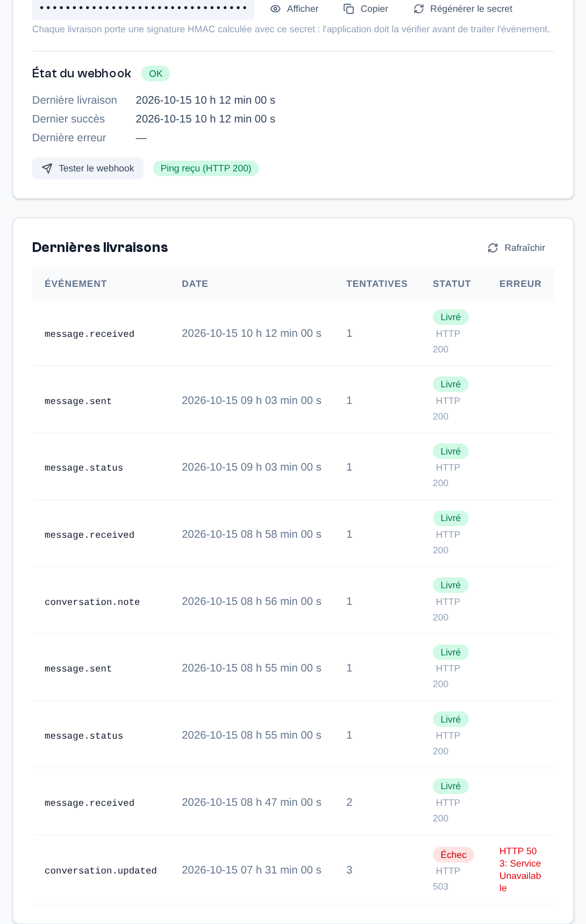The width and height of the screenshot is (586, 924).
Task: Click the Livré badge for 08 h 47 delivery
Action: click(451, 786)
